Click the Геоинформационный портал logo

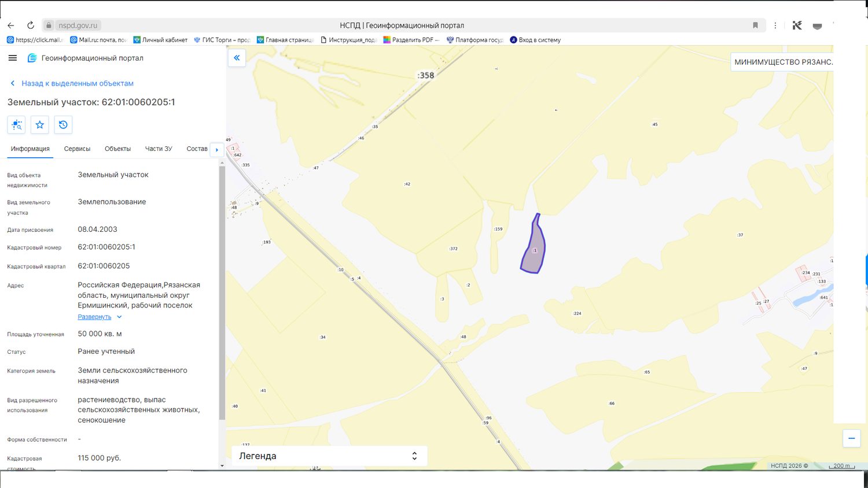pyautogui.click(x=86, y=58)
